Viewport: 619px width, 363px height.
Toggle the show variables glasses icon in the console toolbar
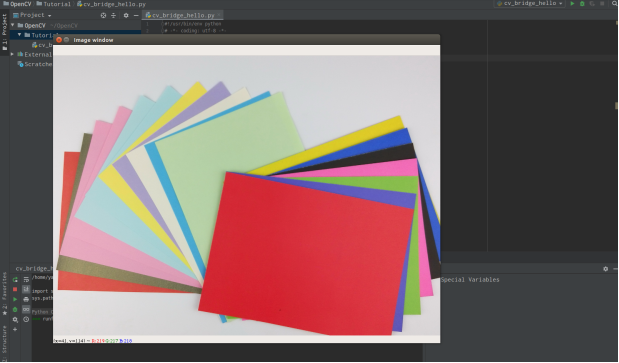point(26,310)
